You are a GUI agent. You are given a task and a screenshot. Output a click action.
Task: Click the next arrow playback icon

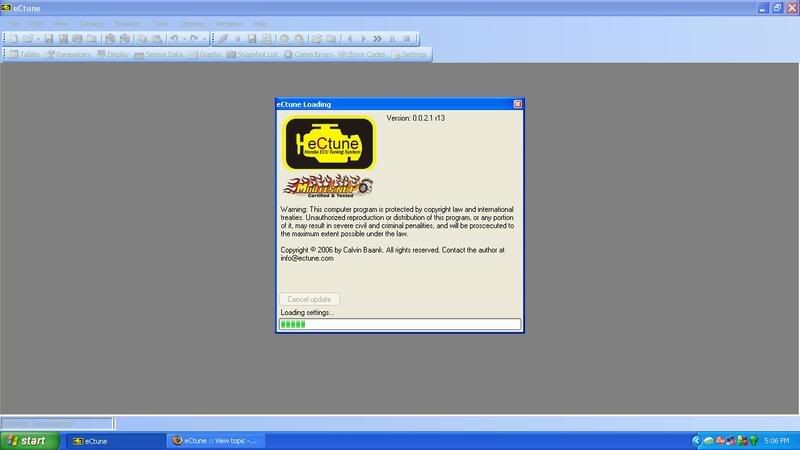[363, 39]
